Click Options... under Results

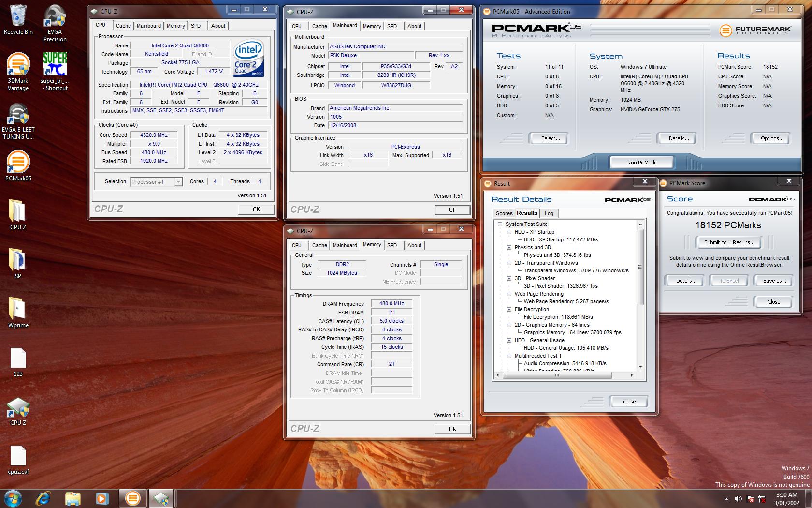click(772, 138)
